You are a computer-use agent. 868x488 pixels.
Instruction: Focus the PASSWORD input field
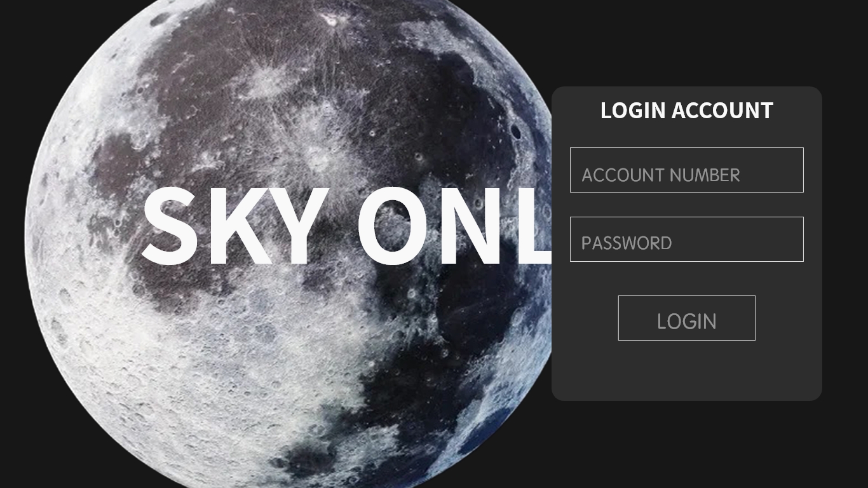point(686,239)
